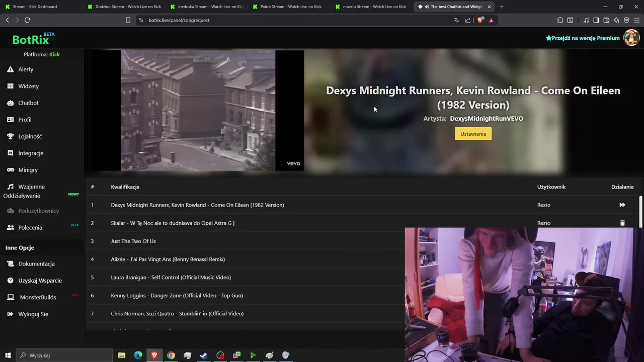Click the DexysMidnightRunVEVO artist name
The image size is (644, 362).
(x=487, y=119)
